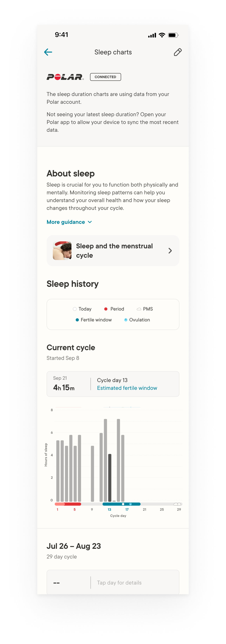
Task: Tap the chevron on the sleep article card
Action: coord(170,250)
